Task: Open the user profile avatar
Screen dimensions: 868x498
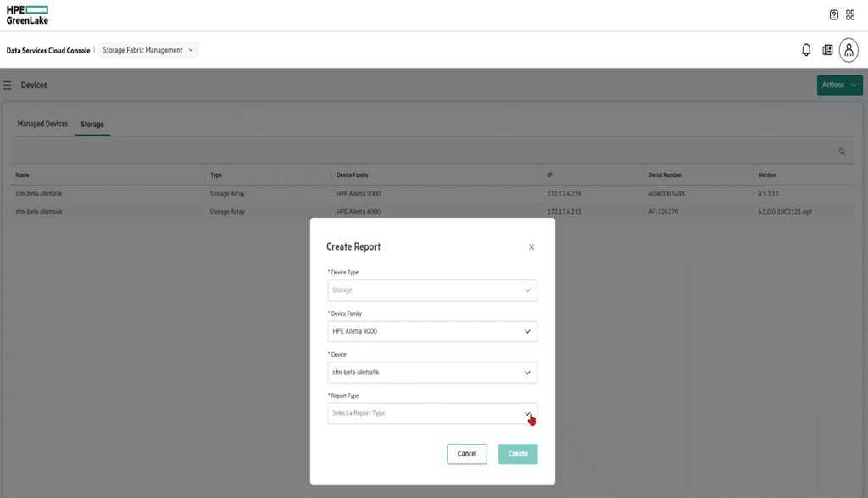Action: [849, 50]
